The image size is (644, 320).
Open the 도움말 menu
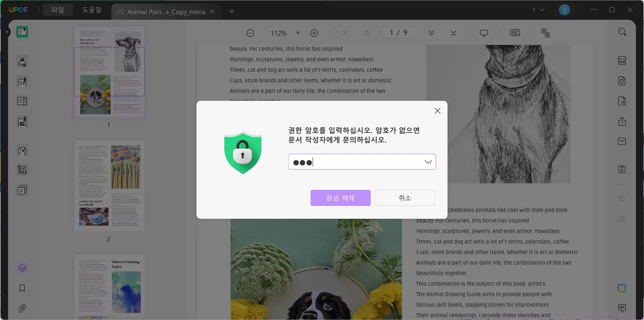(92, 10)
